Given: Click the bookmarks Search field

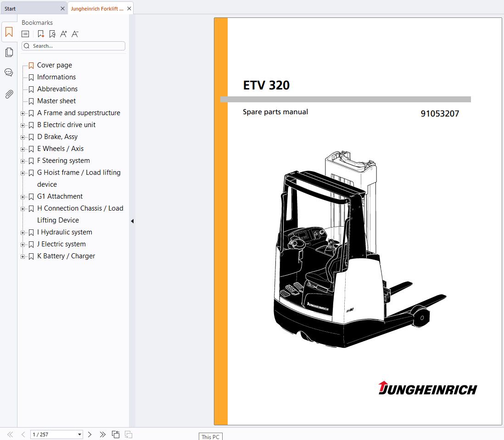Looking at the screenshot, I should [x=73, y=46].
